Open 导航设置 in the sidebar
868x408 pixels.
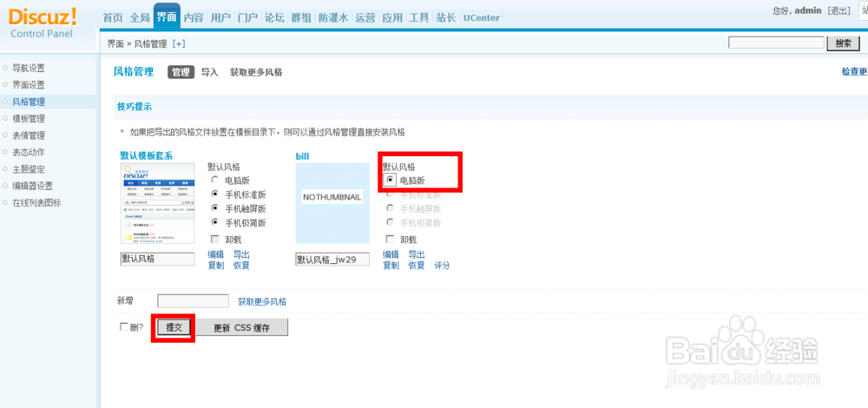[x=29, y=68]
